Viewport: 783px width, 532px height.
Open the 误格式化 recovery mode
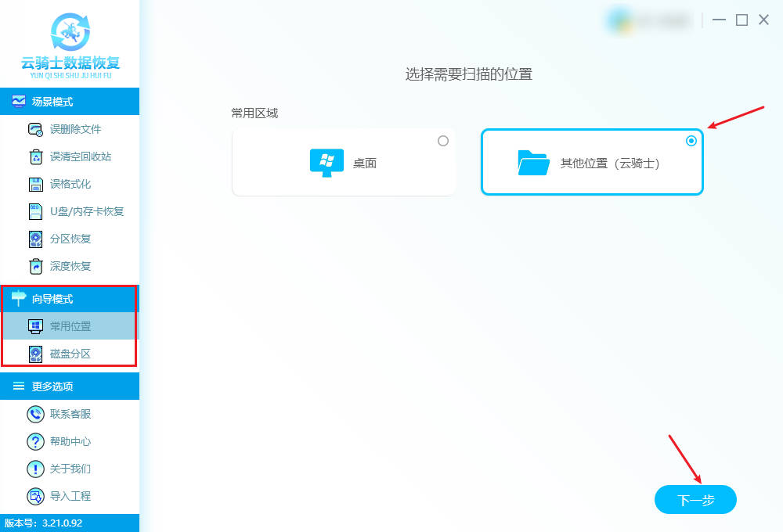(70, 184)
